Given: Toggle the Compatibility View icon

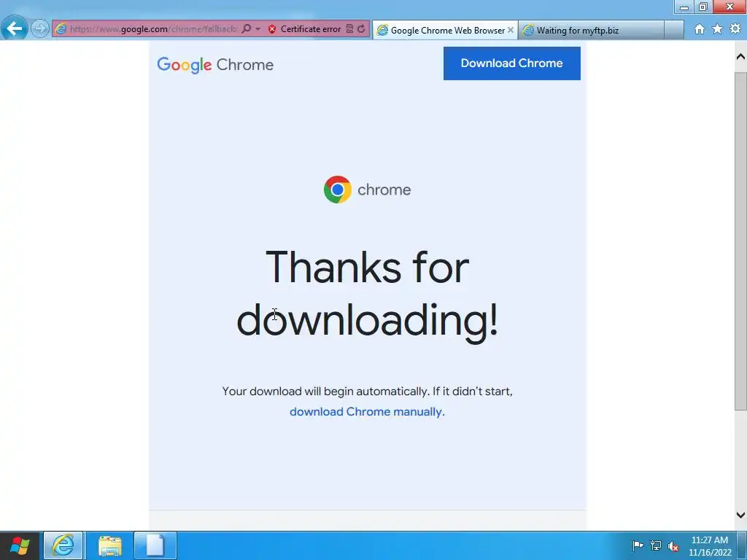Looking at the screenshot, I should pyautogui.click(x=349, y=29).
